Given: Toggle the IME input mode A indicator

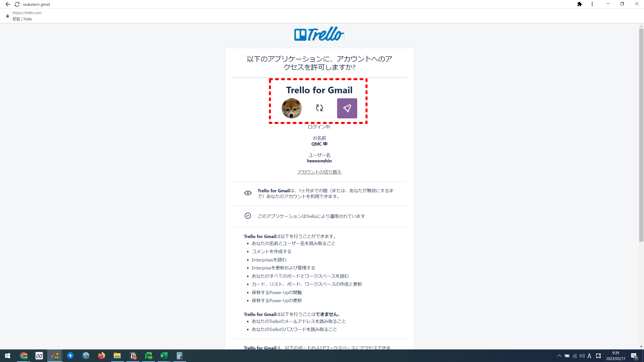Looking at the screenshot, I should (x=589, y=356).
